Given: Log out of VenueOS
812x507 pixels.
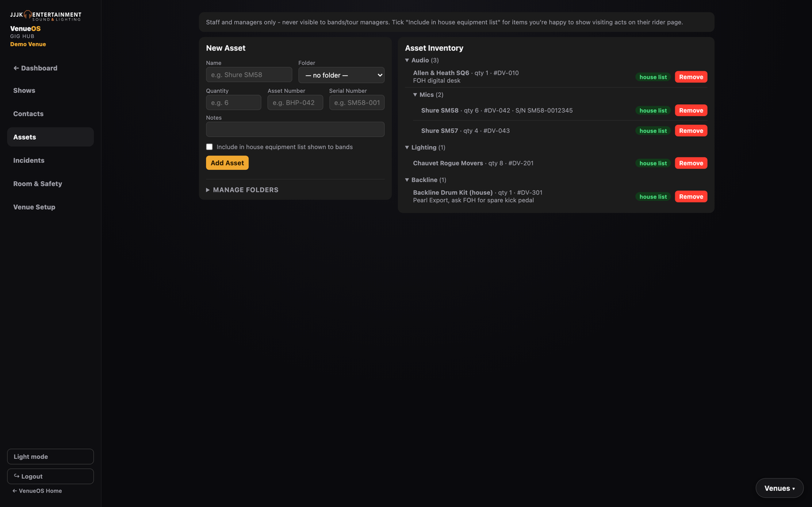Looking at the screenshot, I should (x=51, y=476).
